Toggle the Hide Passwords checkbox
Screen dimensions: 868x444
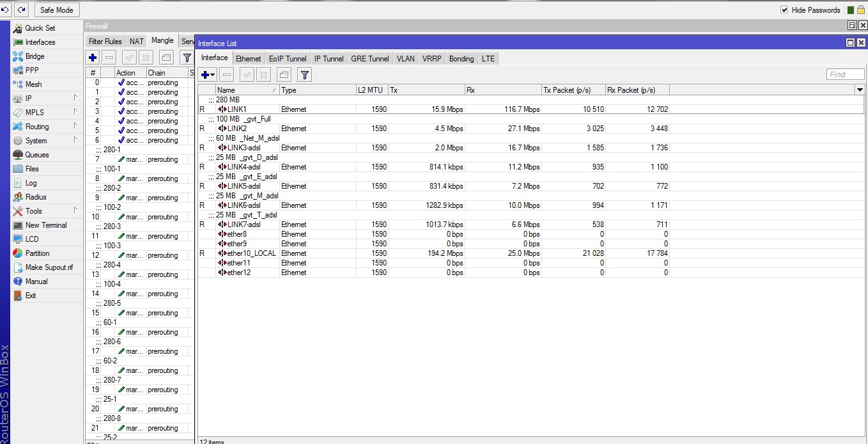[x=784, y=10]
